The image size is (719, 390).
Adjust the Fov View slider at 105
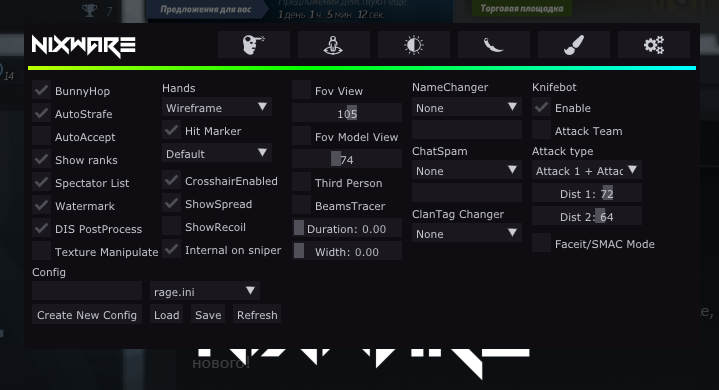tap(347, 113)
